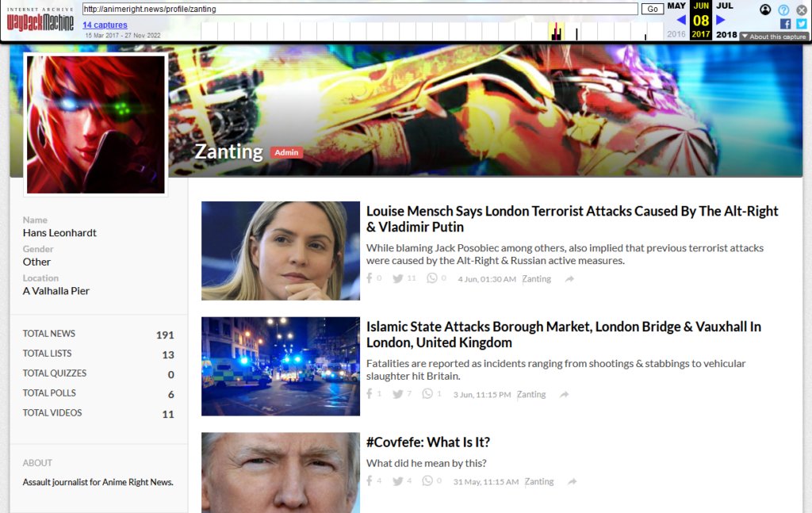Click the highlighted 2017 timeline bar
This screenshot has height=513, width=812.
[x=556, y=32]
